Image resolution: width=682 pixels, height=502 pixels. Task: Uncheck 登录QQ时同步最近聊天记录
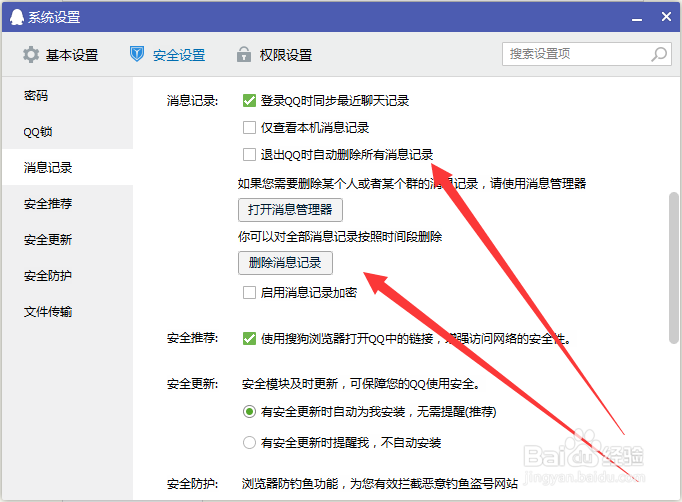coord(249,101)
